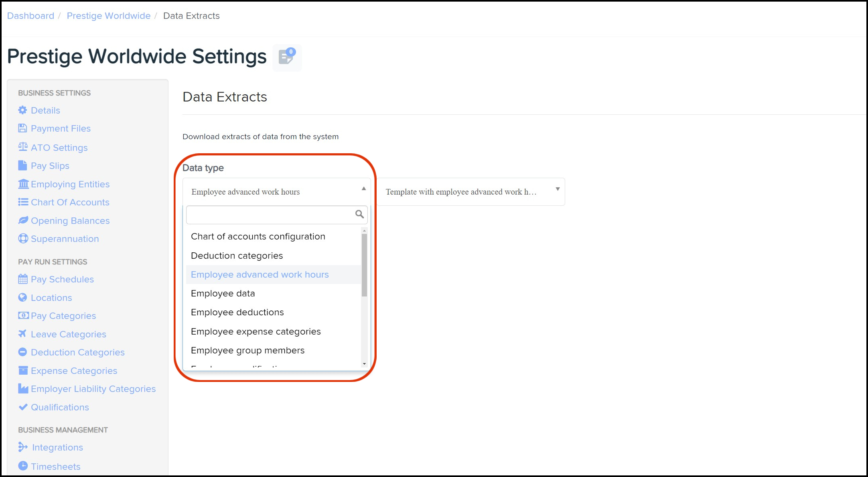Click the notes icon beside the settings title

(286, 57)
